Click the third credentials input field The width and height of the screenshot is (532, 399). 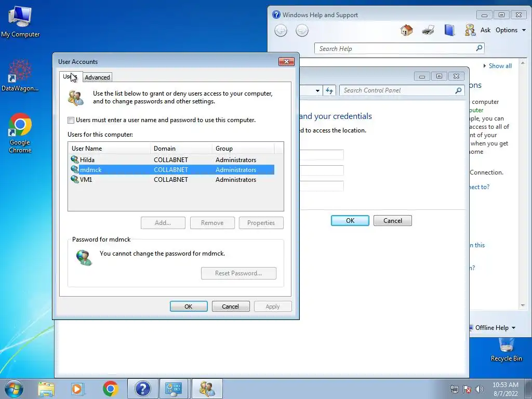[322, 186]
